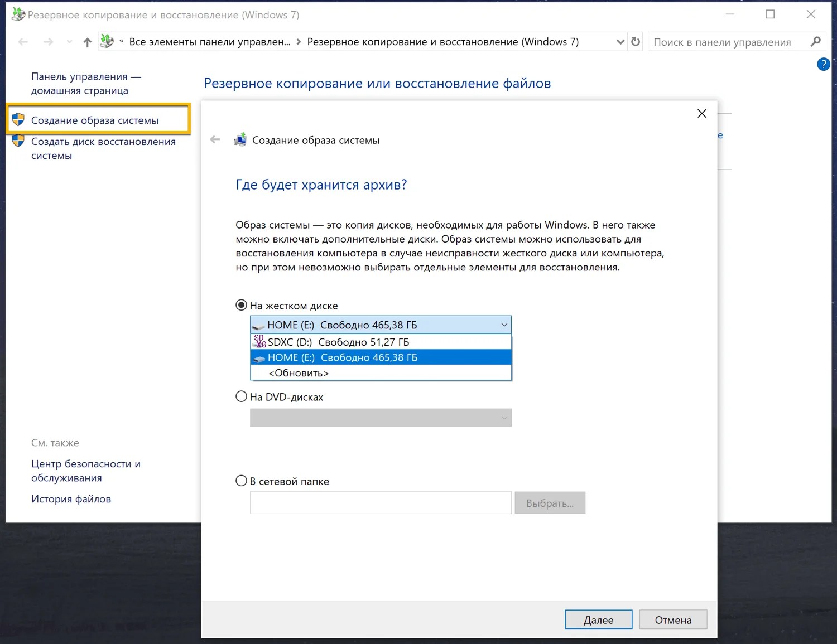The image size is (837, 644).
Task: Click the backup icon in address bar
Action: pyautogui.click(x=107, y=41)
